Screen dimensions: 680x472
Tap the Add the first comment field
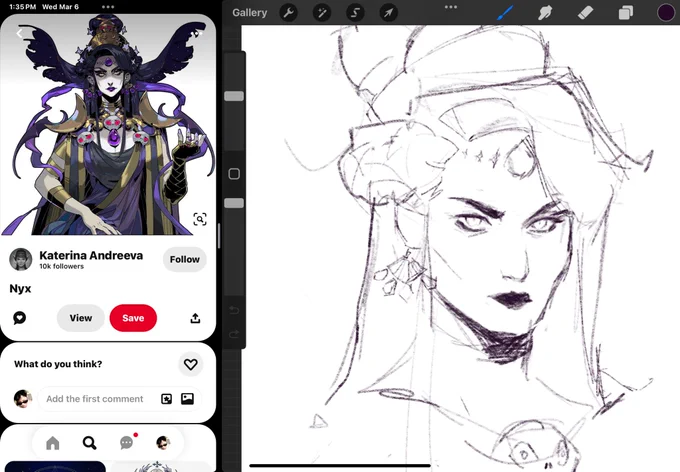point(95,399)
